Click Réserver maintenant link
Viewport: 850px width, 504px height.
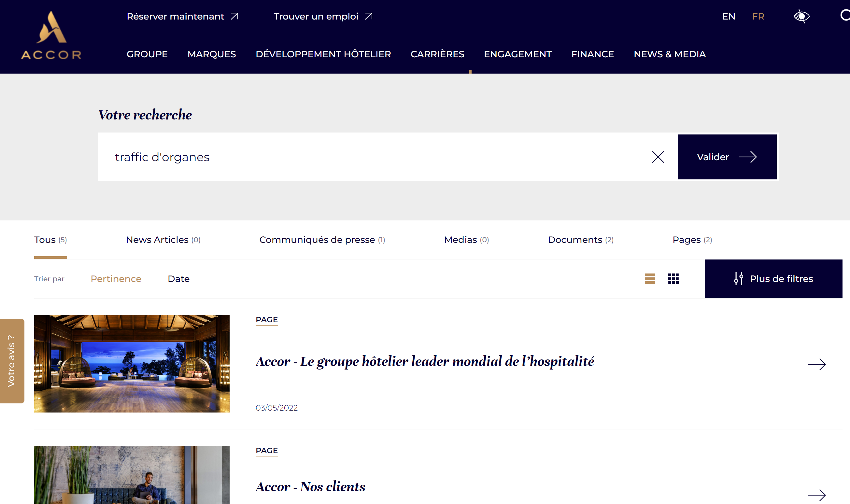tap(183, 16)
